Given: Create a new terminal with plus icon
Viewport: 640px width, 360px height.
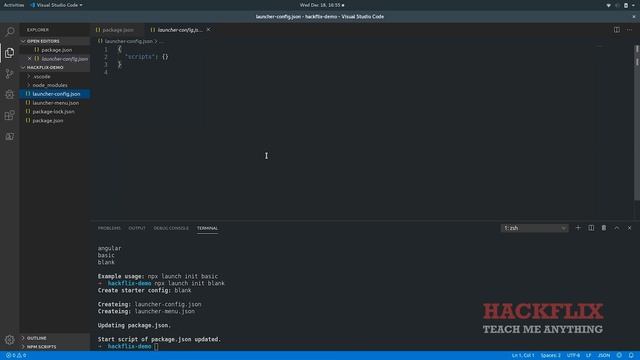Looking at the screenshot, I should [578, 228].
